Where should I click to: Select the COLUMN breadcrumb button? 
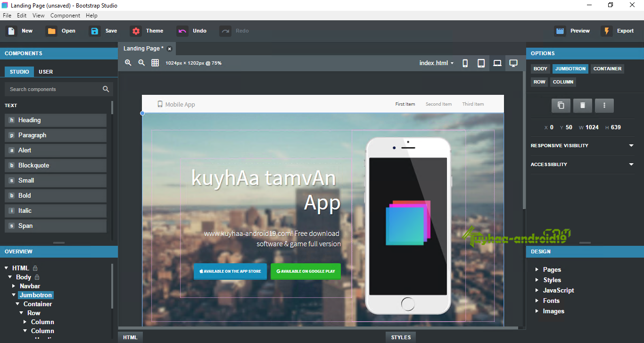pyautogui.click(x=563, y=82)
